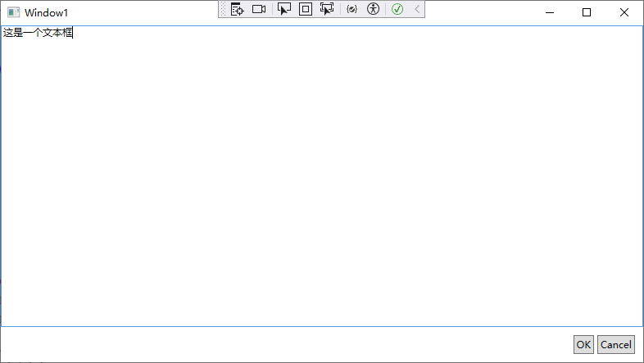Click the debug toolbar's dotted grip handle
This screenshot has width=644, height=363.
pyautogui.click(x=224, y=9)
